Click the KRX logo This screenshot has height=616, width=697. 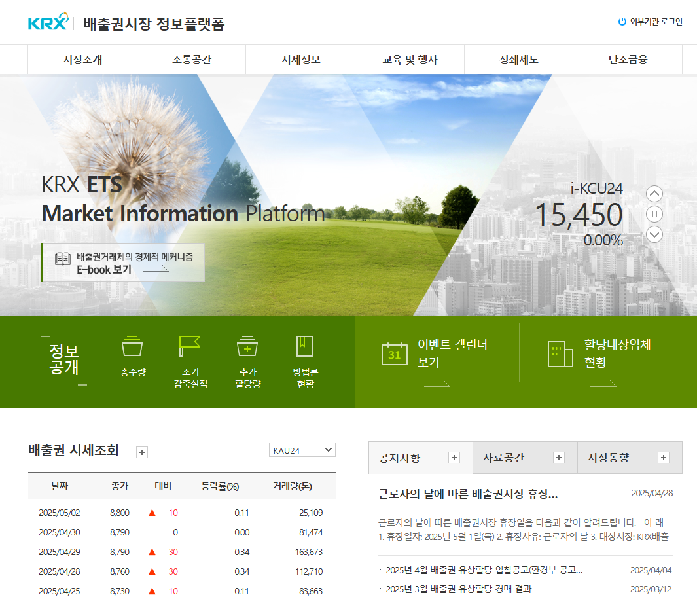tap(48, 22)
